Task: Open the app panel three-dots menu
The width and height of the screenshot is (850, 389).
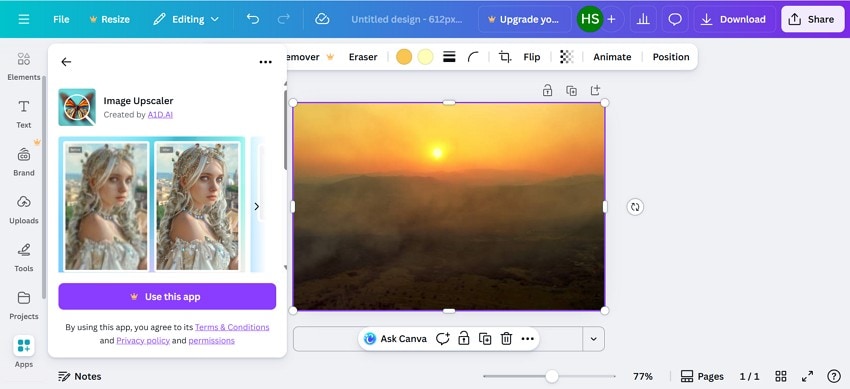Action: pos(266,62)
